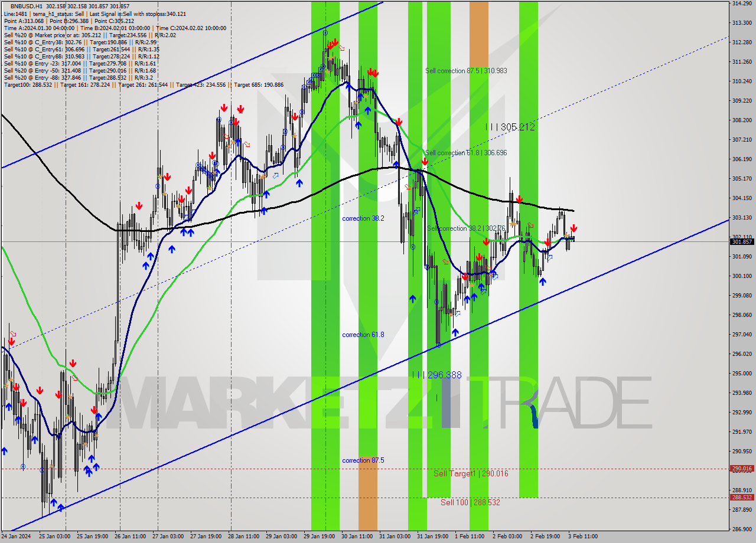Click the 'I I I 305.212' level label
756x543 pixels.
[x=510, y=127]
